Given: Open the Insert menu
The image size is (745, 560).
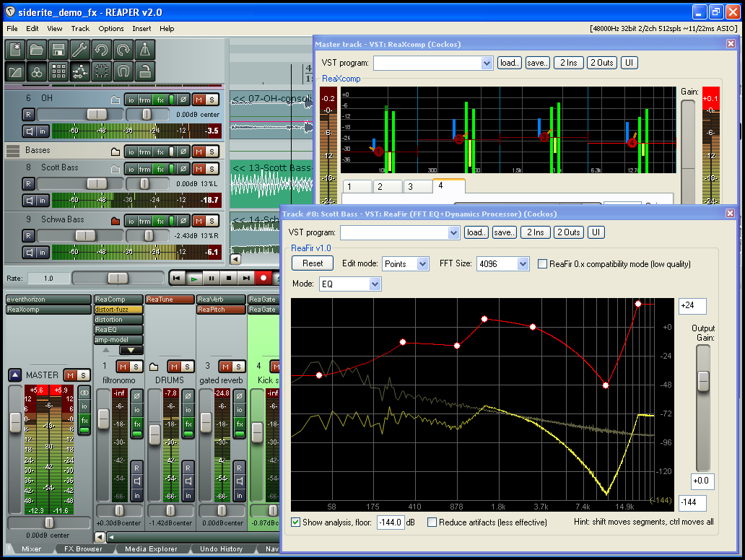Looking at the screenshot, I should [141, 29].
